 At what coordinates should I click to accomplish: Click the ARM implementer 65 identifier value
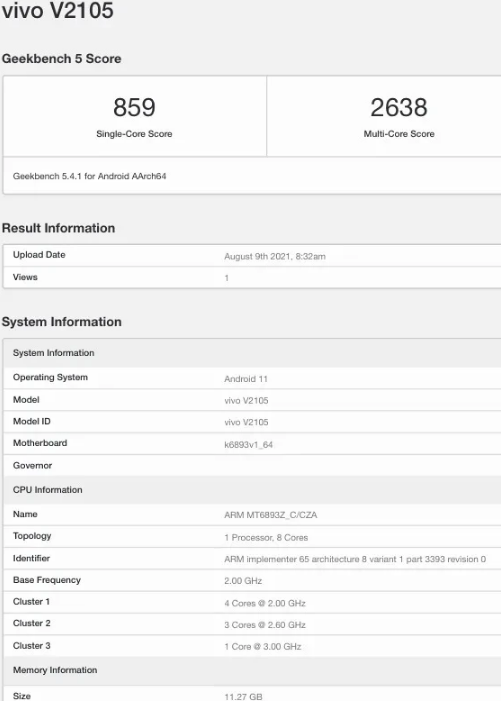(x=355, y=559)
